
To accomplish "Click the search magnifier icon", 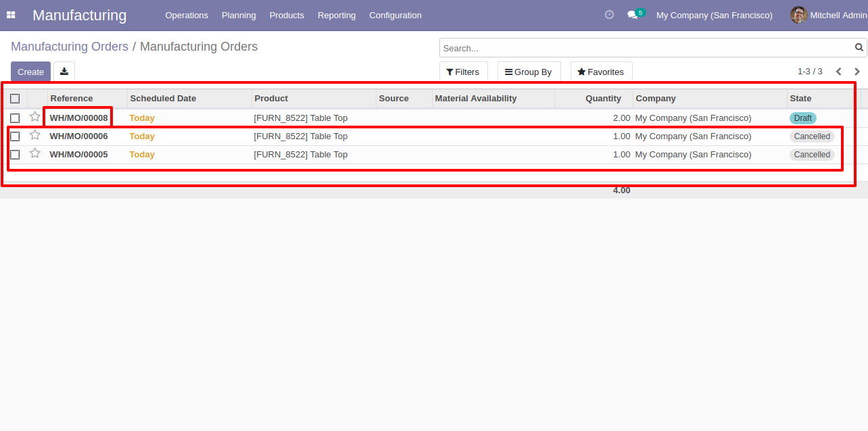I will click(859, 48).
